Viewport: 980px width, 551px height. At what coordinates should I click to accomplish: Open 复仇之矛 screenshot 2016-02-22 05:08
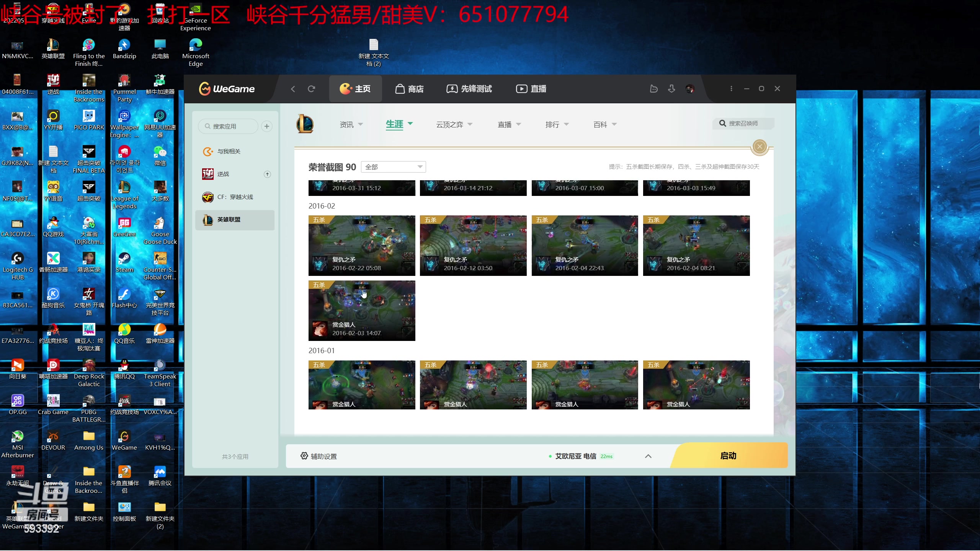pos(362,245)
